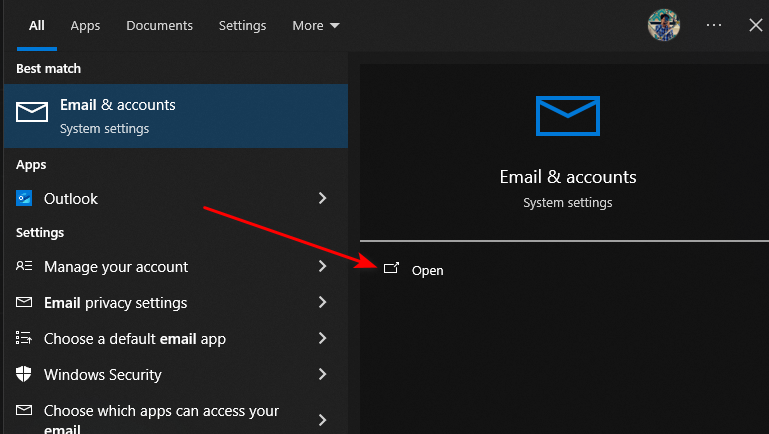Click Email & accounts title in preview pane
This screenshot has width=769, height=434.
point(568,177)
